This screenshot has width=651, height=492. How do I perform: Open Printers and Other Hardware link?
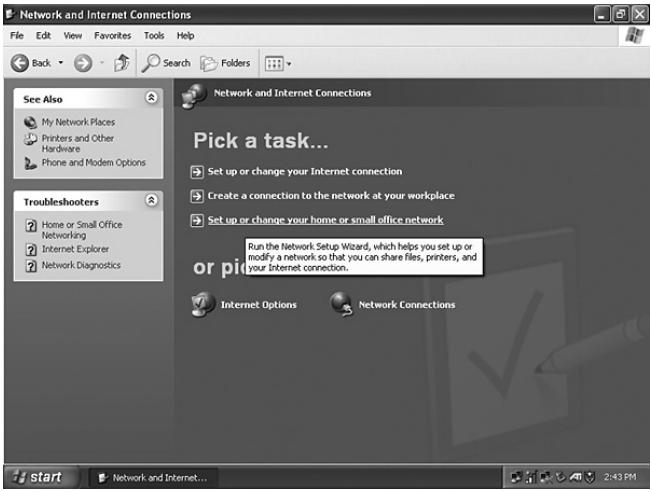coord(78,143)
